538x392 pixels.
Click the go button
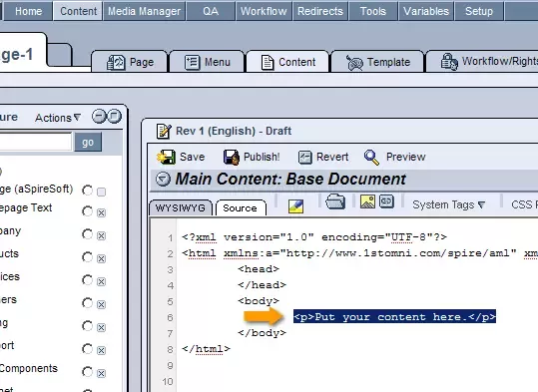pyautogui.click(x=88, y=143)
